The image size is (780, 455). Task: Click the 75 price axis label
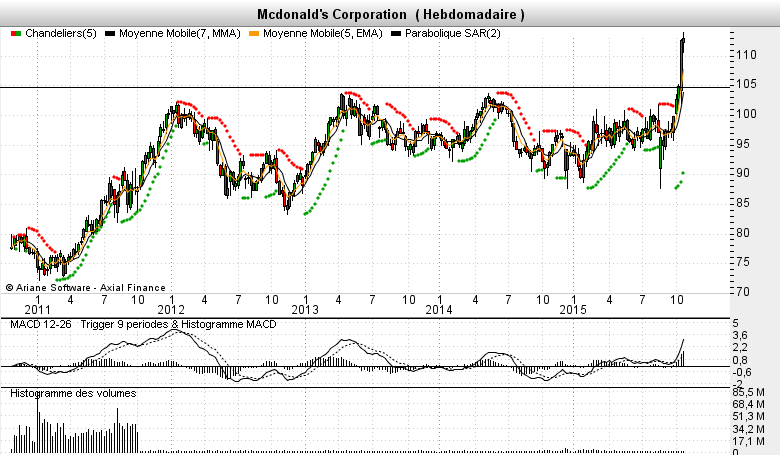tap(742, 262)
